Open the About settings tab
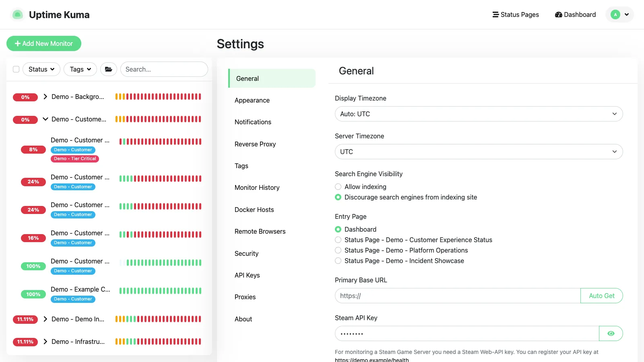The width and height of the screenshot is (644, 362). [272, 319]
